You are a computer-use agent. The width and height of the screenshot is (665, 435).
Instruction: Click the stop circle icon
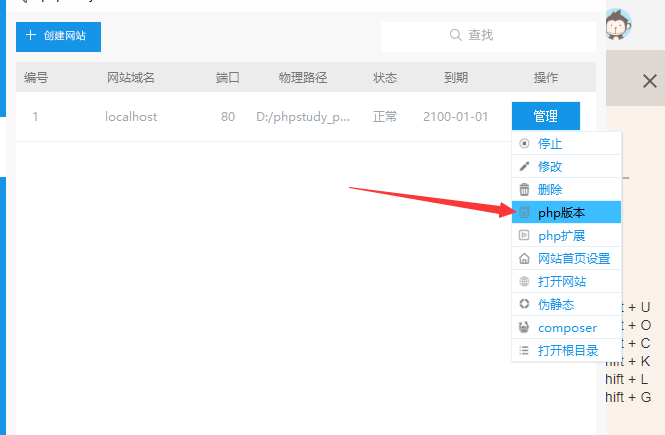(524, 143)
